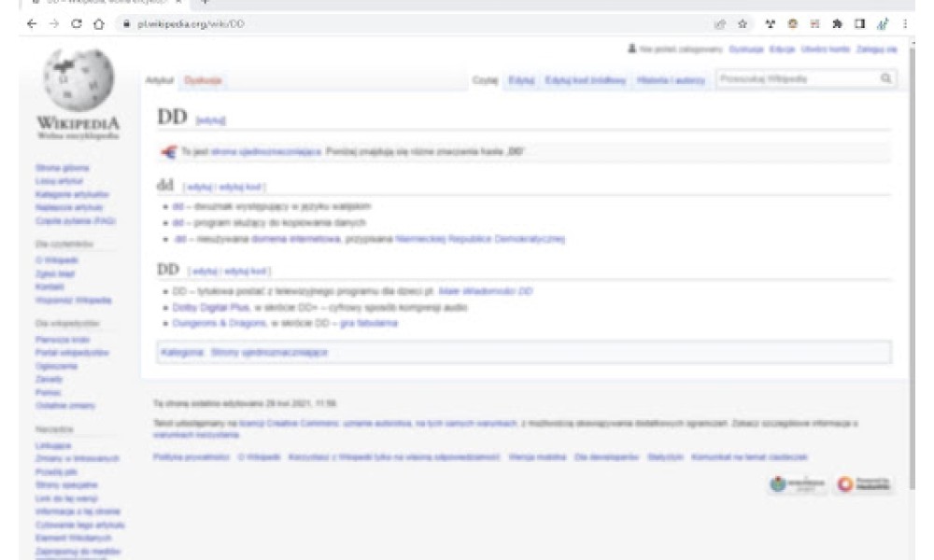This screenshot has height=560, width=934.
Task: Click Losuj artykuł in the sidebar
Action: click(59, 181)
